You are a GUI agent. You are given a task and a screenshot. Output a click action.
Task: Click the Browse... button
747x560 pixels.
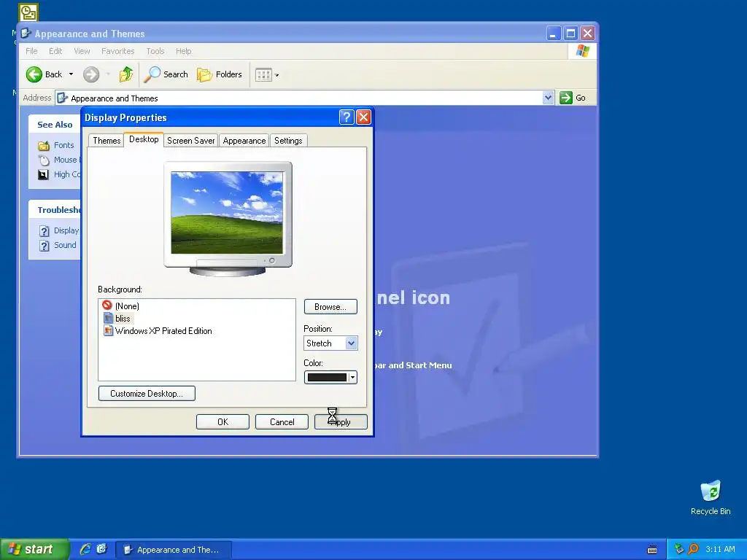point(330,307)
